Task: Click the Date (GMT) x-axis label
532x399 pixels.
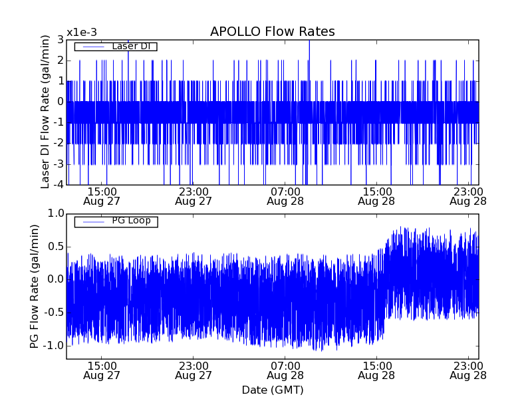Action: (x=272, y=390)
